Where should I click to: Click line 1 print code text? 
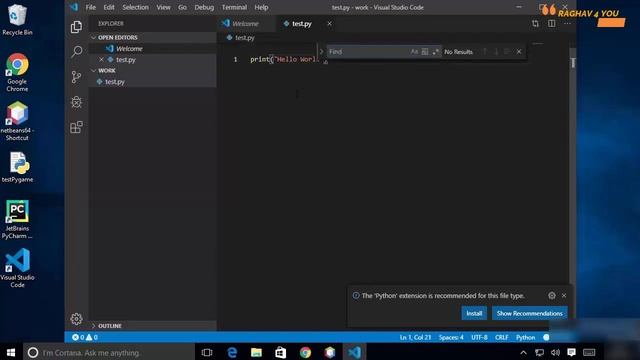(x=284, y=60)
